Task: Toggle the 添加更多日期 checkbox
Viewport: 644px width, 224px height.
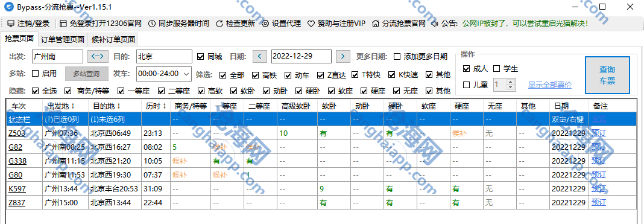Action: click(x=397, y=56)
